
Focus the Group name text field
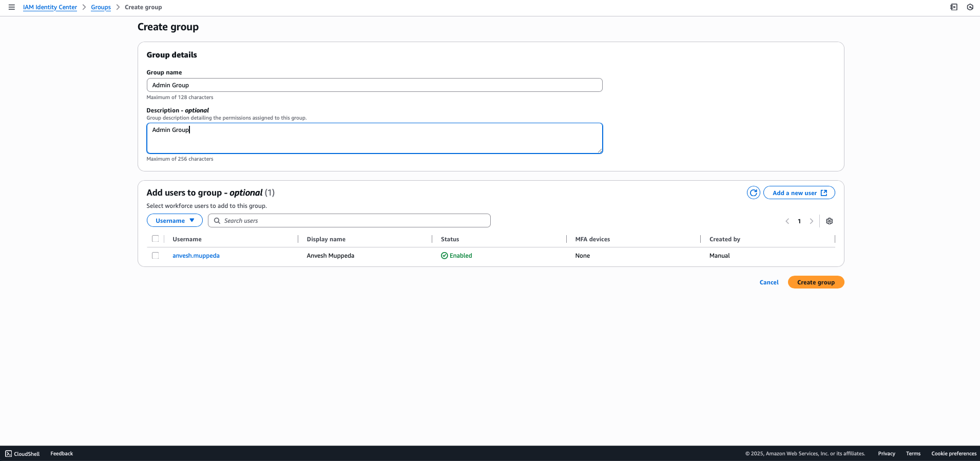click(374, 85)
